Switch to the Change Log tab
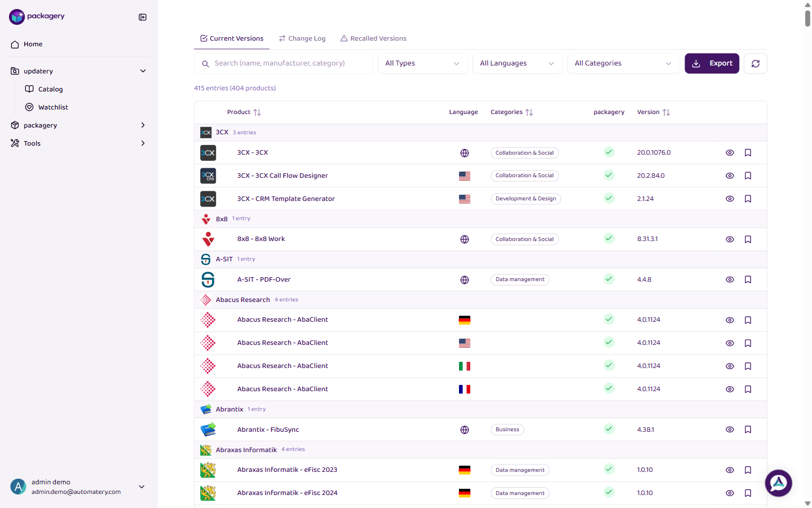Viewport: 812px width, 508px height. [302, 38]
